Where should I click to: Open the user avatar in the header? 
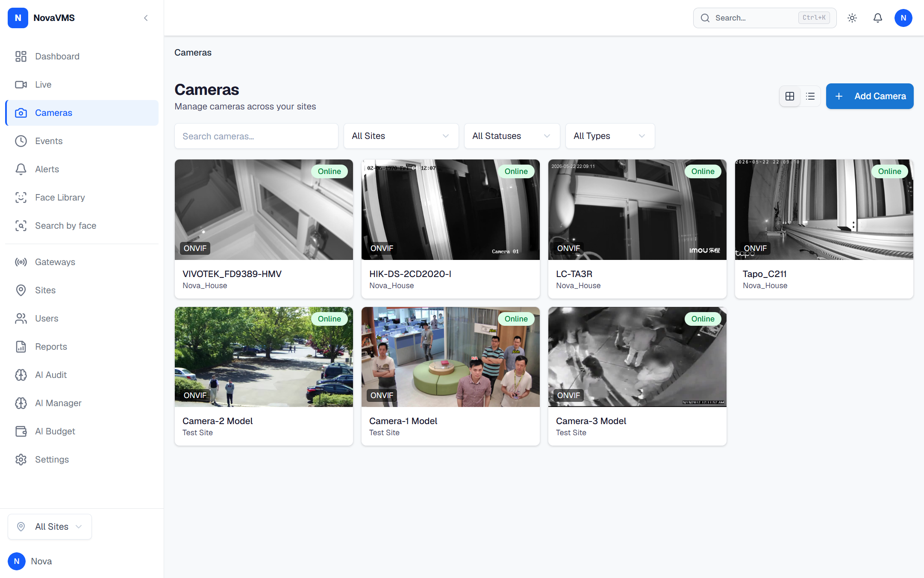[903, 18]
